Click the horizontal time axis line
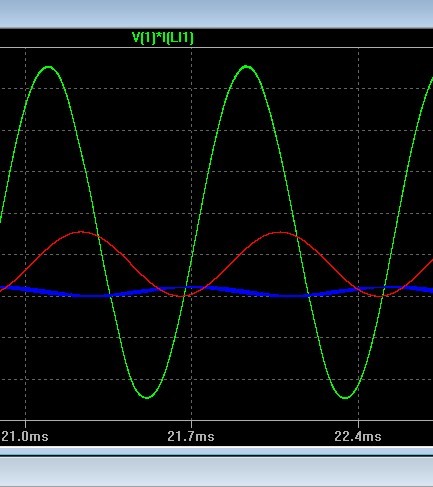Screen dimensions: 433x487 216,420
